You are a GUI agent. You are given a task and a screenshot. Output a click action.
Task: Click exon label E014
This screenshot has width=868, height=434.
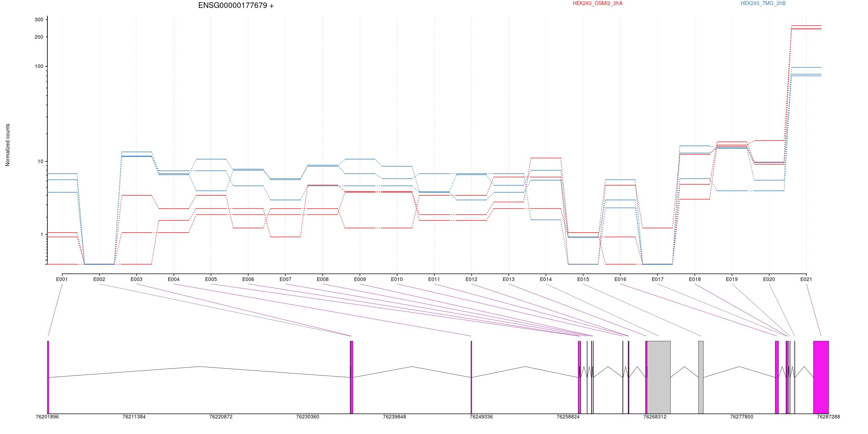click(x=546, y=279)
